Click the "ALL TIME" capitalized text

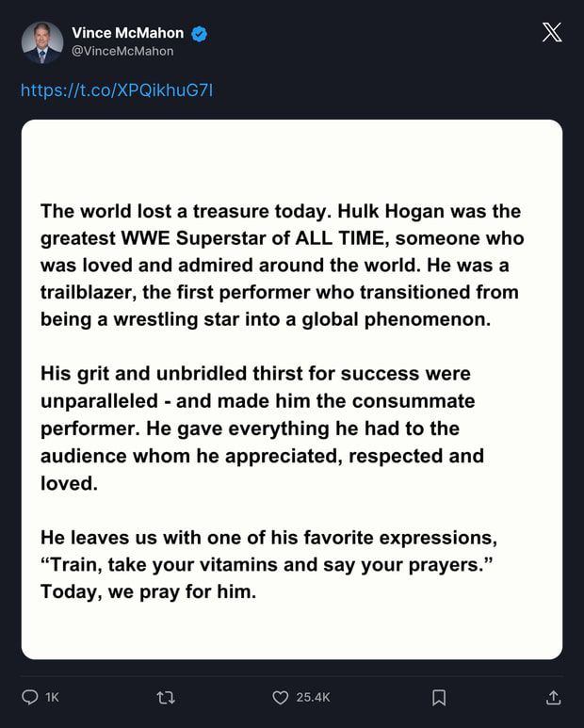[x=339, y=238]
